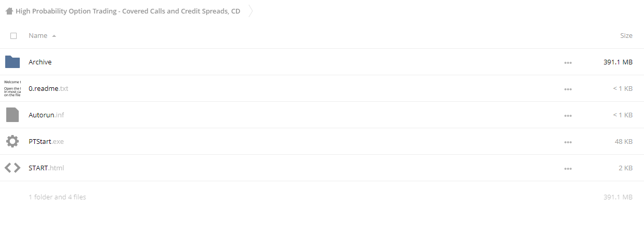644x229 pixels.
Task: Open the Archive folder name
Action: (x=40, y=62)
